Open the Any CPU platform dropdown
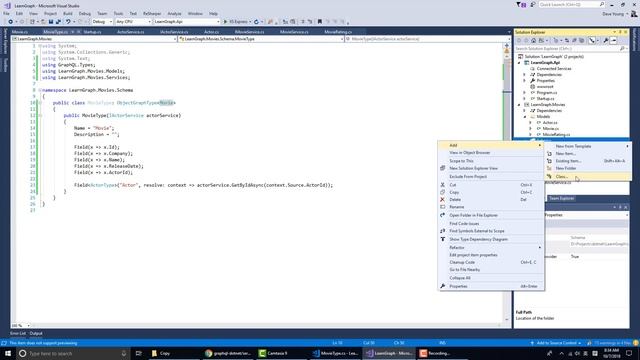 [133, 22]
